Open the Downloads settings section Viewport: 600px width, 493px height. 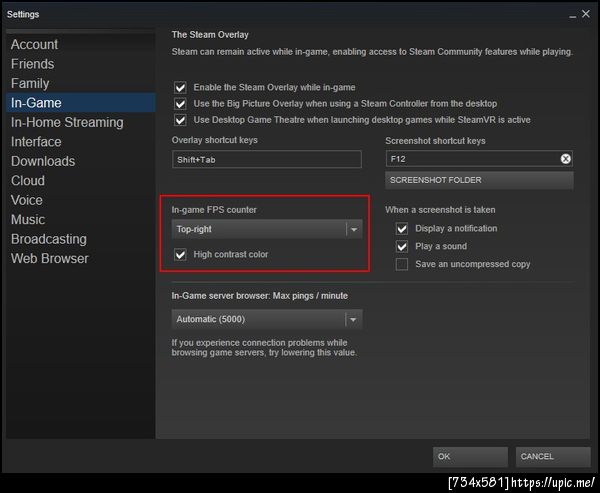[43, 162]
